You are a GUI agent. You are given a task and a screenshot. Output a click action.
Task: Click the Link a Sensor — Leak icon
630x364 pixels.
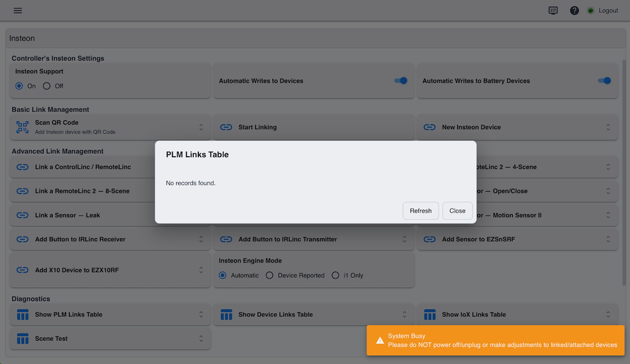pos(23,215)
